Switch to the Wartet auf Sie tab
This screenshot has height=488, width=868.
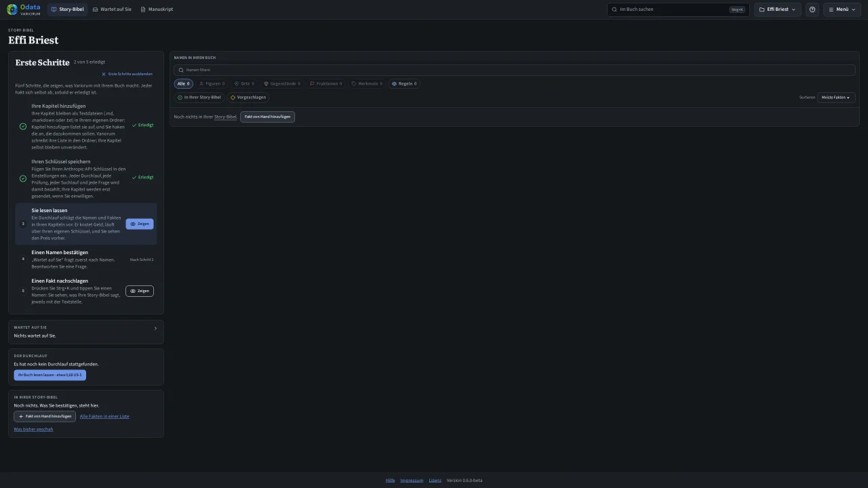(x=112, y=9)
